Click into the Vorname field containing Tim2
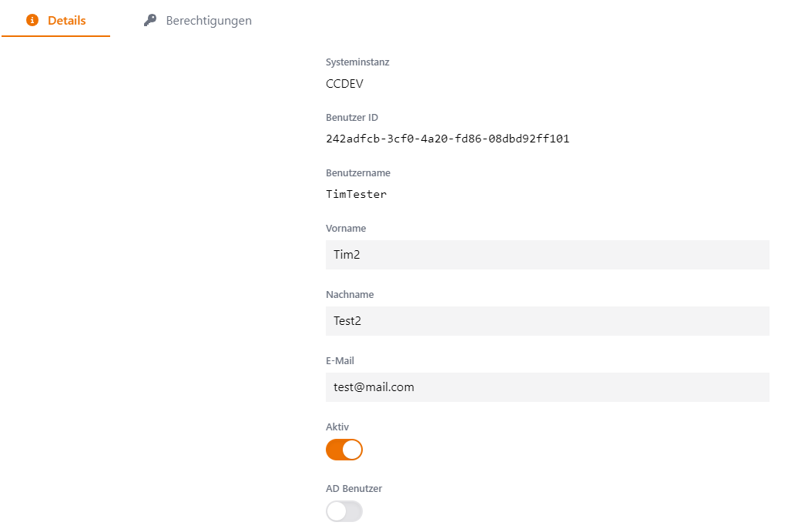Screen dimensions: 798x532 (547, 255)
